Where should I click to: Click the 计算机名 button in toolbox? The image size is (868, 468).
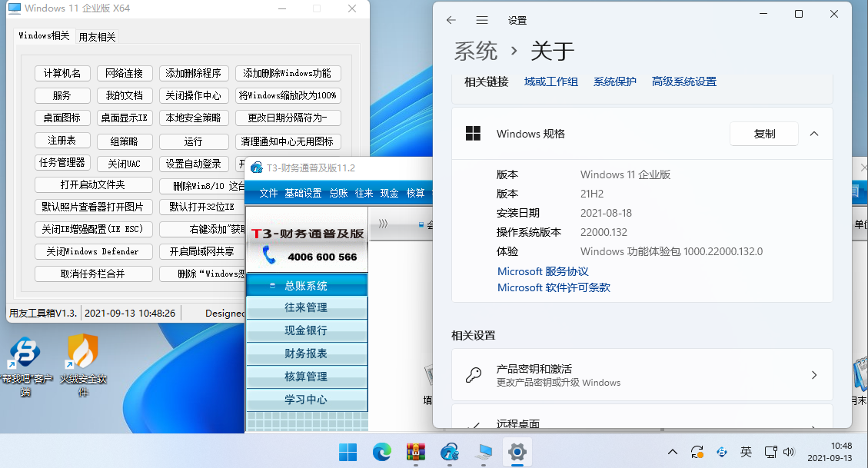[x=62, y=73]
